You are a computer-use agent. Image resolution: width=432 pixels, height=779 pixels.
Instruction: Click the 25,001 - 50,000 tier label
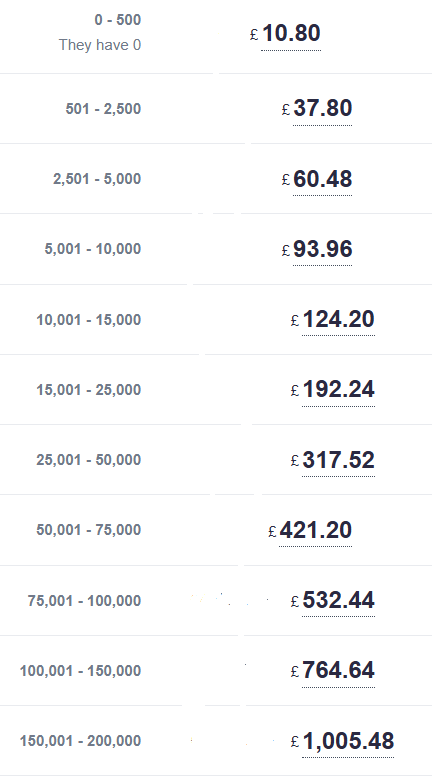pos(89,460)
